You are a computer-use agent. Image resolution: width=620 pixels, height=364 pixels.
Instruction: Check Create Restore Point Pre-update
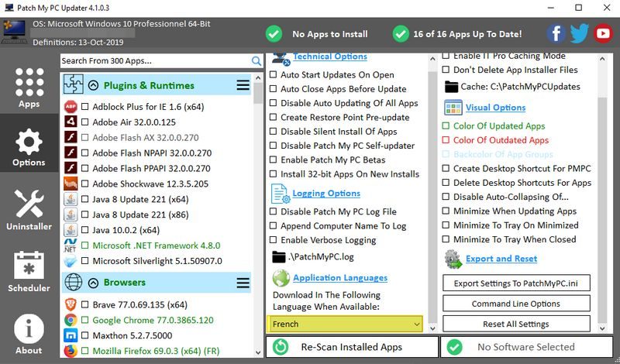coord(274,118)
